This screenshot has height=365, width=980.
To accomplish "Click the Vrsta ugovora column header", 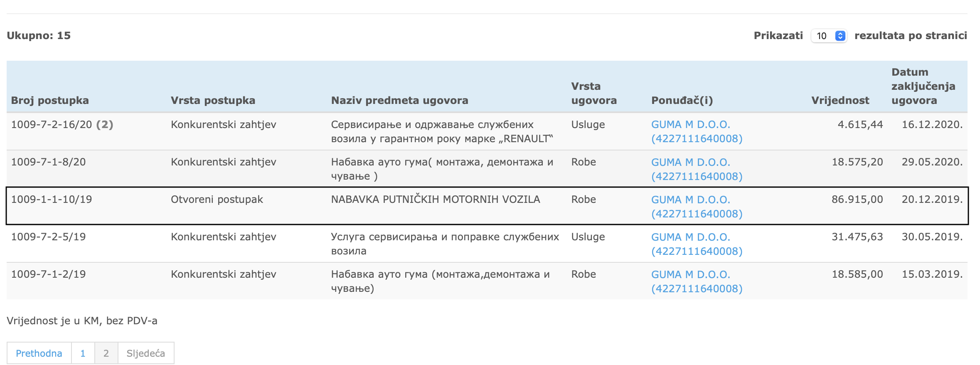I will (593, 93).
